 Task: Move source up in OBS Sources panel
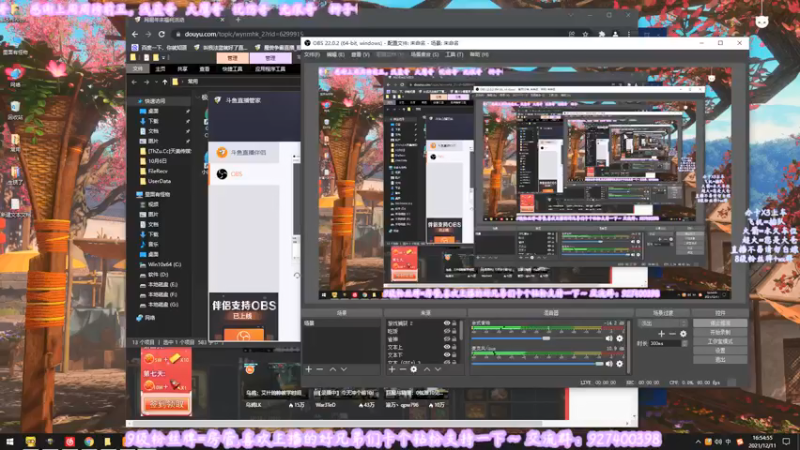(x=427, y=369)
